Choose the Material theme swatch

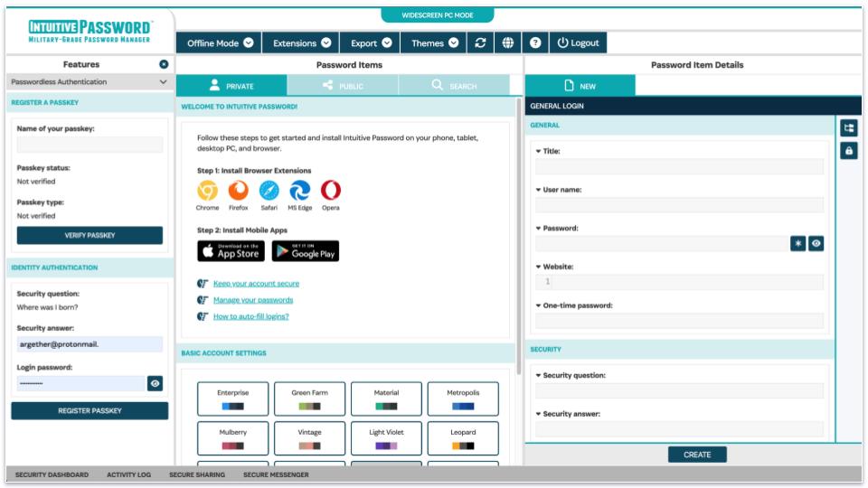click(386, 399)
